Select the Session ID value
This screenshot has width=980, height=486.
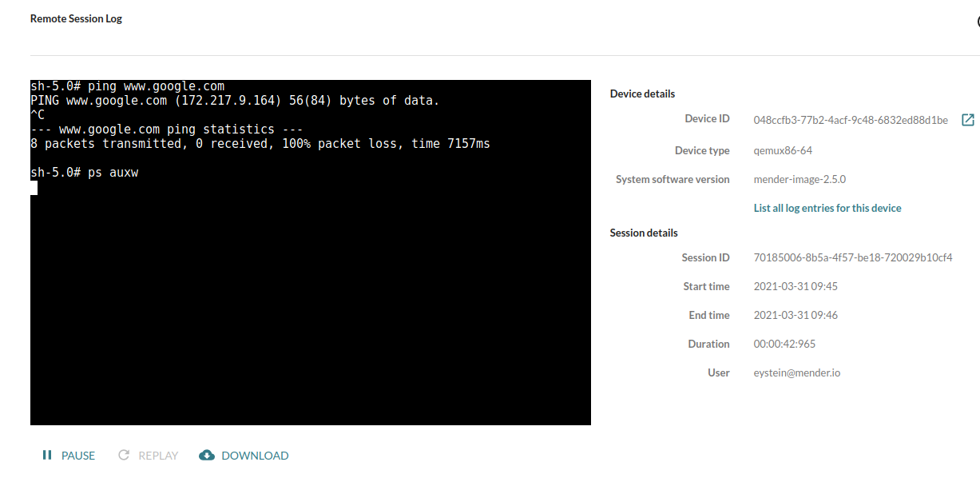point(852,257)
